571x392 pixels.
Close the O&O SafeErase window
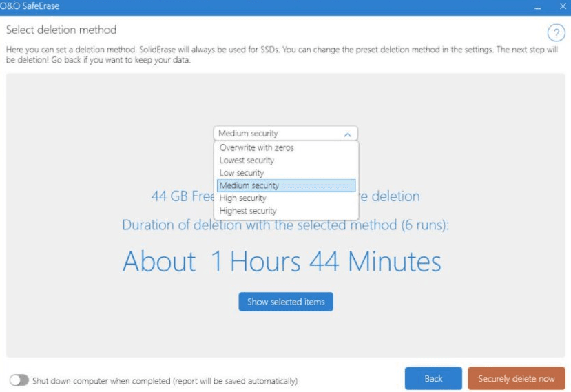(563, 6)
